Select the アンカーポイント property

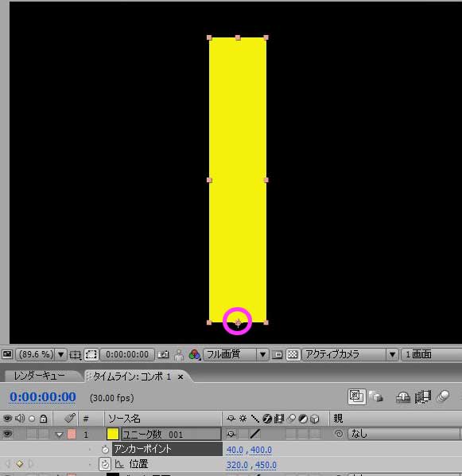pos(167,449)
